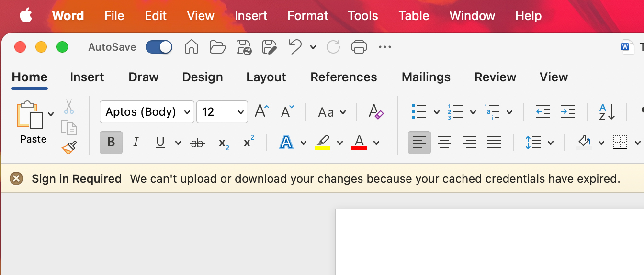The height and width of the screenshot is (275, 644).
Task: Expand the Undo history arrow
Action: pyautogui.click(x=313, y=47)
